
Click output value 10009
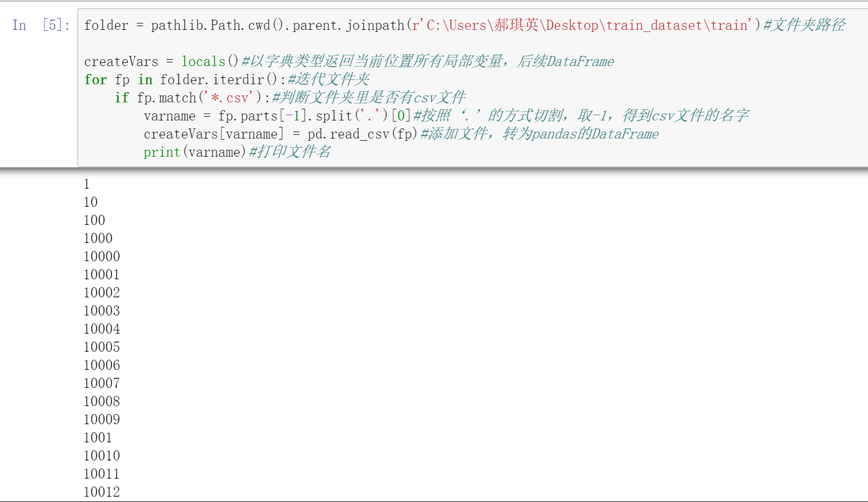point(102,419)
